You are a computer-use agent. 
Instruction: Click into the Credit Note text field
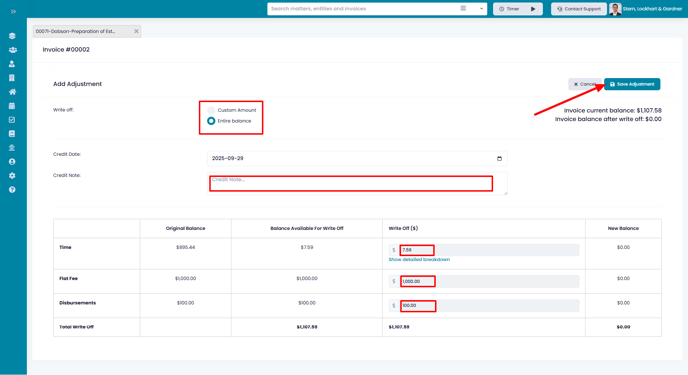tap(357, 183)
